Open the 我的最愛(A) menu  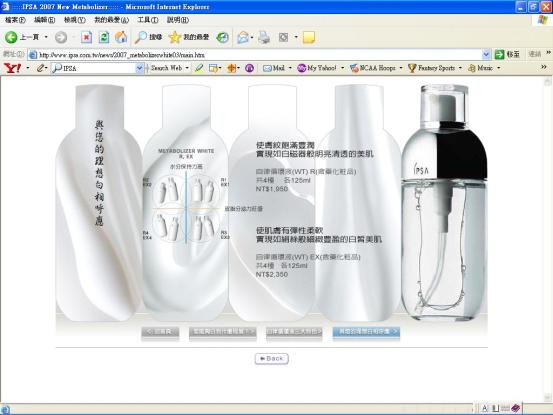pyautogui.click(x=111, y=20)
